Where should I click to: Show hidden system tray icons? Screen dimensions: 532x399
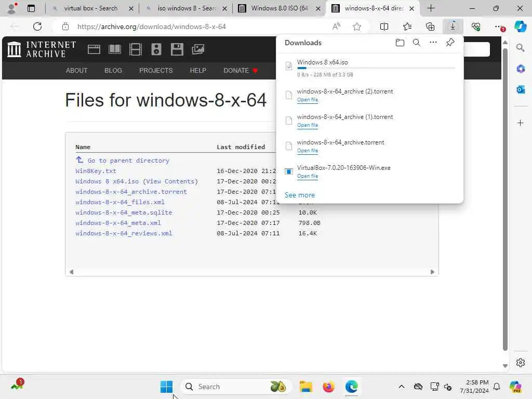click(402, 387)
